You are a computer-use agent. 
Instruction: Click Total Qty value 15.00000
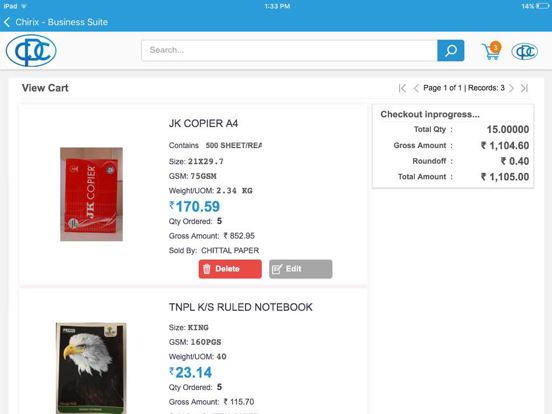pyautogui.click(x=508, y=130)
